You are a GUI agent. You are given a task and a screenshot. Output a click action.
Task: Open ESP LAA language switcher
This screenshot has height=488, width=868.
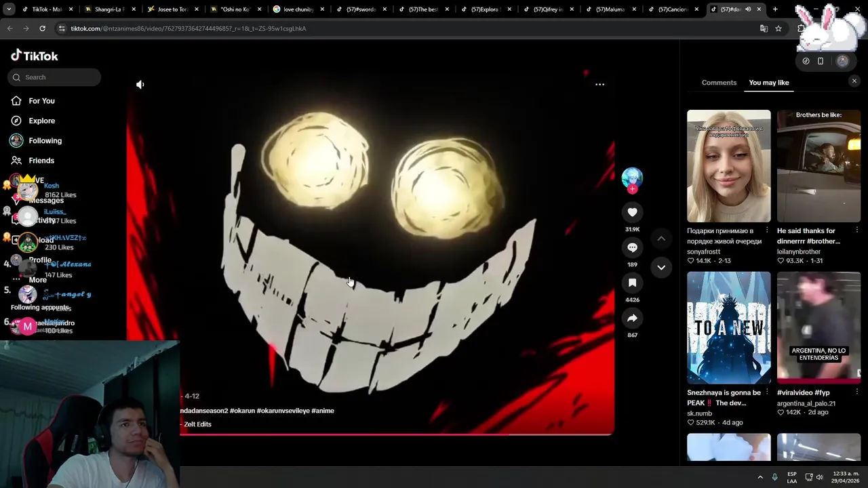(792, 477)
